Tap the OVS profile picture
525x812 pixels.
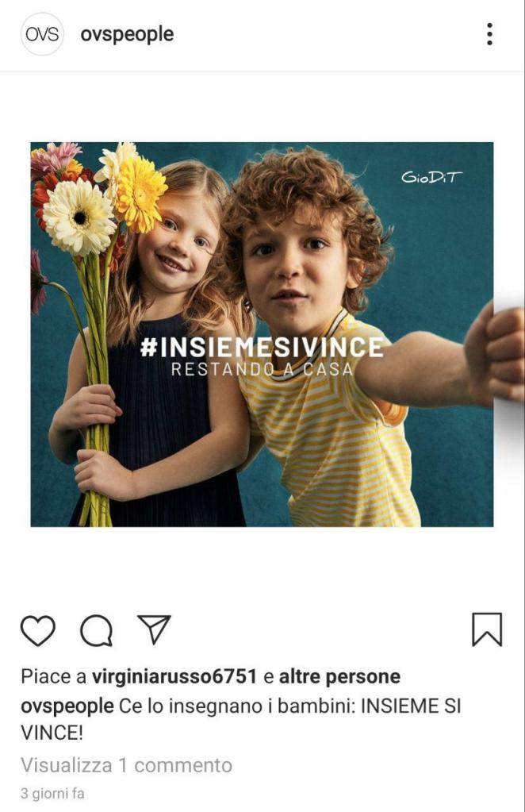pyautogui.click(x=42, y=34)
